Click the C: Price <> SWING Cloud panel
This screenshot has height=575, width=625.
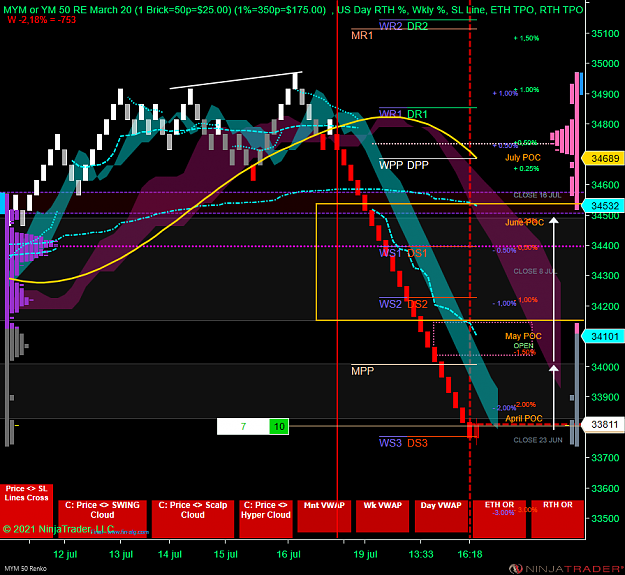click(x=102, y=519)
